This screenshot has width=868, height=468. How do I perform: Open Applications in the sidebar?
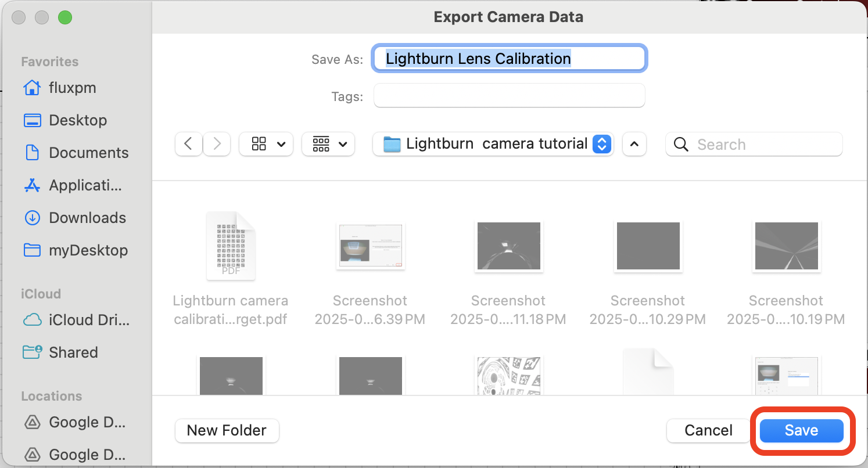72,185
